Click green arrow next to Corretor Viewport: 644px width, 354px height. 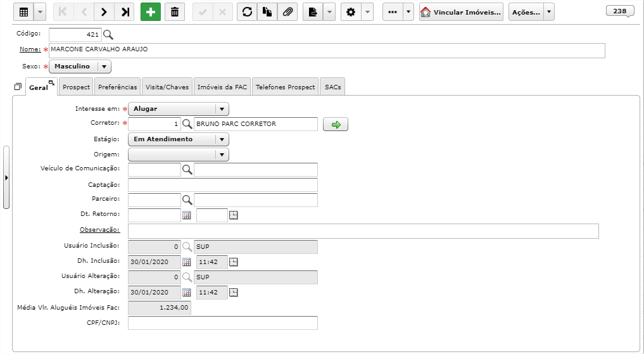(336, 124)
